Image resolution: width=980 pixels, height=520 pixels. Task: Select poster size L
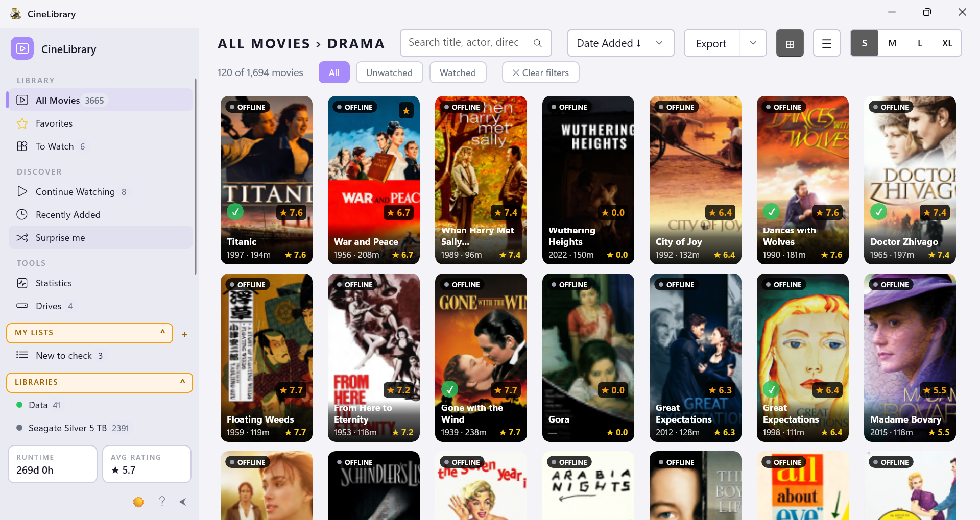coord(920,43)
